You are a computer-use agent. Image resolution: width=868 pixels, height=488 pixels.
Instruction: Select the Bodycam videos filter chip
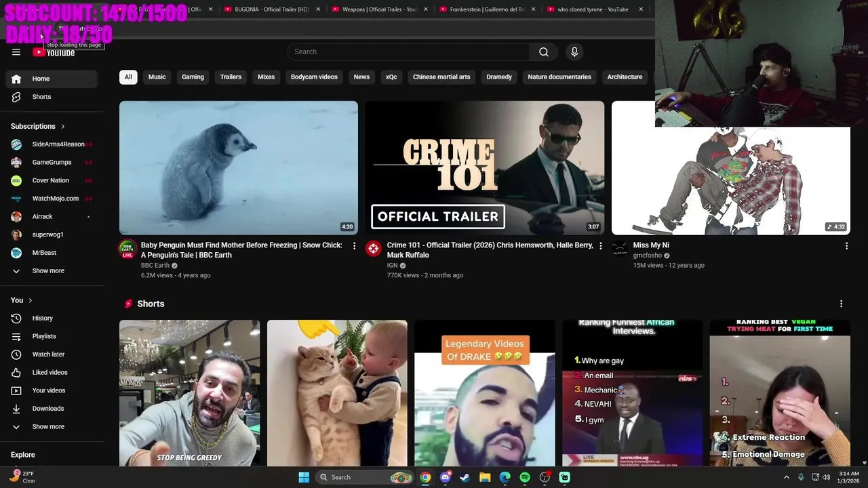pos(314,77)
